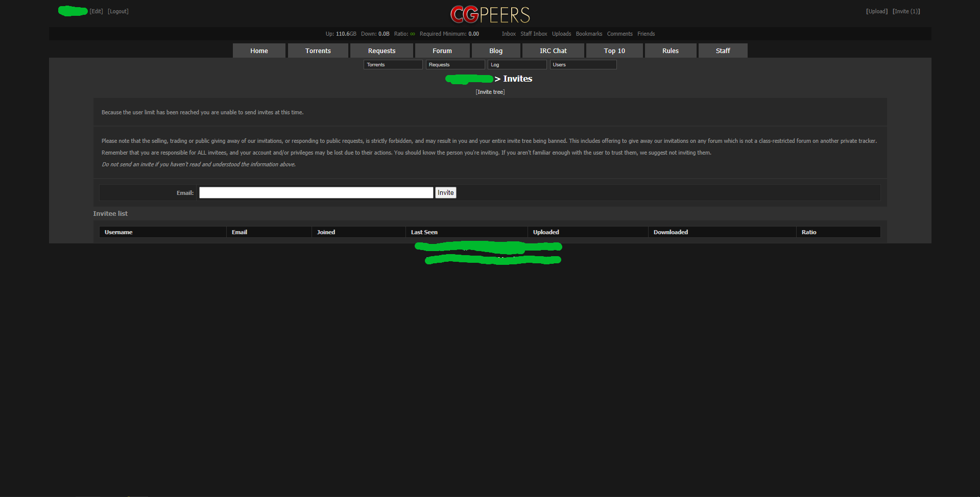Click the Logout link
The height and width of the screenshot is (497, 980).
point(118,11)
